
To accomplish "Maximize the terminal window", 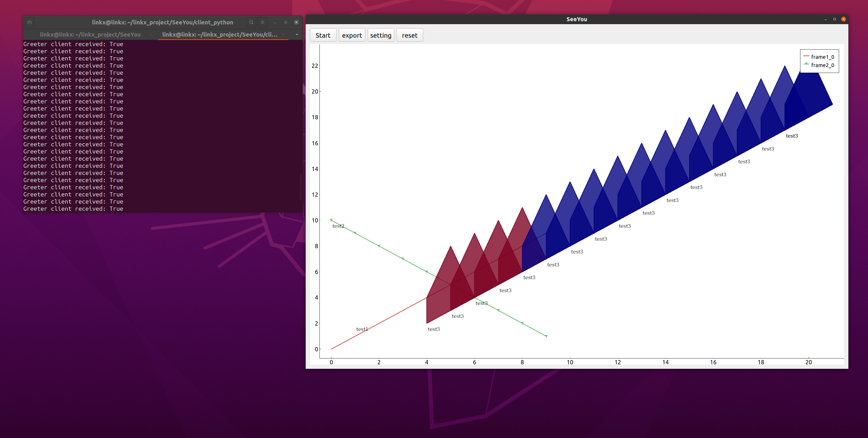I will click(x=286, y=22).
